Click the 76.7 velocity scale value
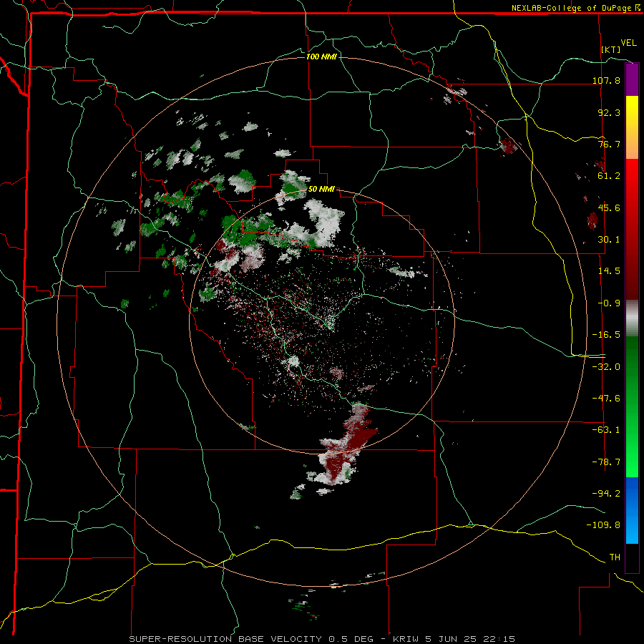Screen dimensions: 644x644 tap(609, 144)
